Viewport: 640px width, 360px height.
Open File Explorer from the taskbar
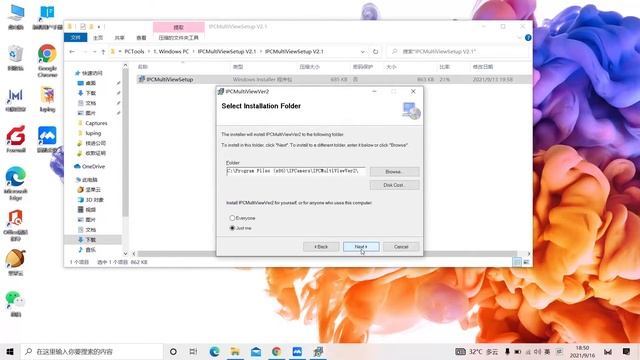[x=235, y=351]
